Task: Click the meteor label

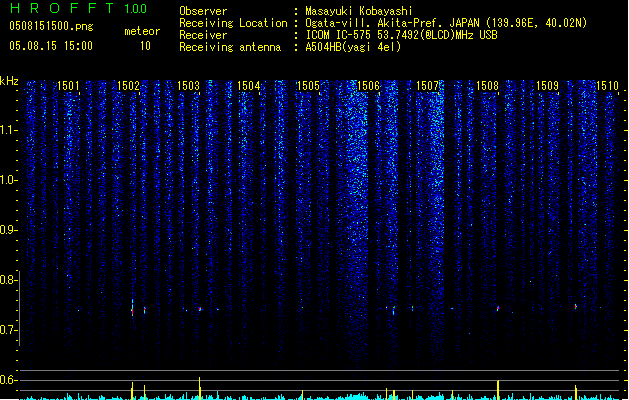Action: [142, 31]
